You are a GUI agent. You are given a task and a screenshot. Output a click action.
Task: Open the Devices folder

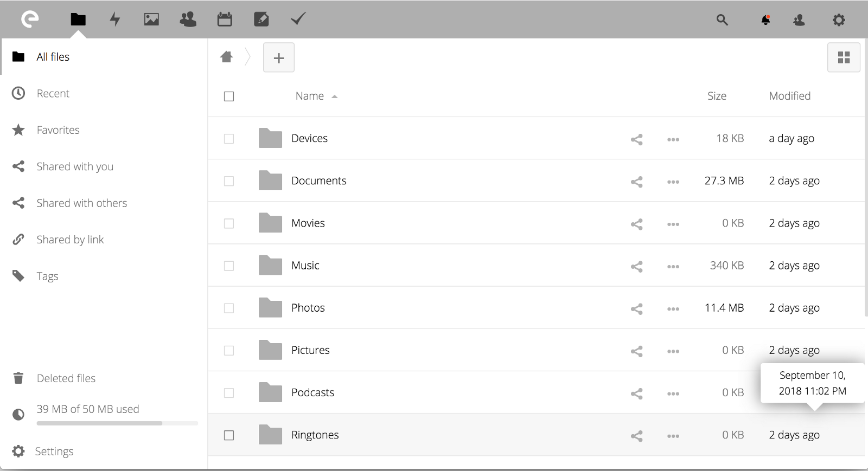point(309,138)
